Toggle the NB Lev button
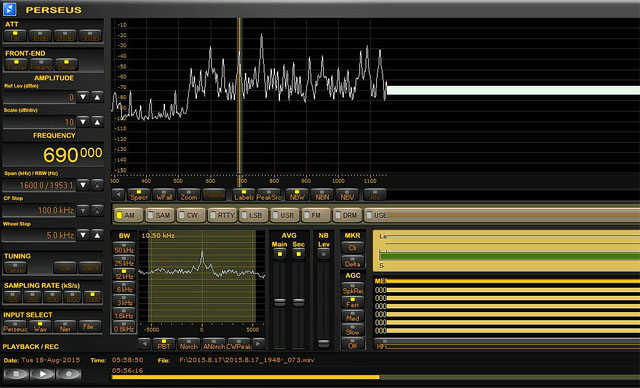This screenshot has width=640, height=388. coord(323,254)
